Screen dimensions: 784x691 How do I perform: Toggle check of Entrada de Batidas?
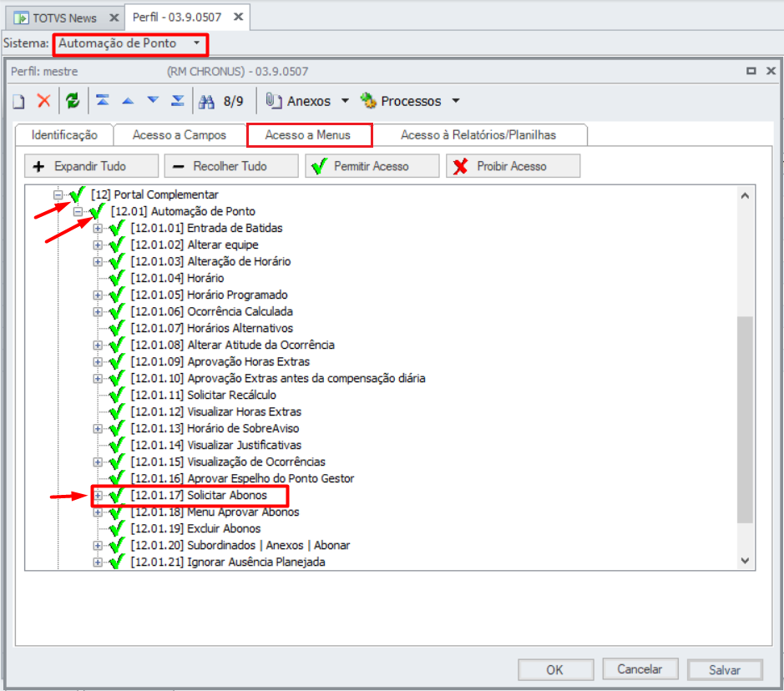click(117, 228)
